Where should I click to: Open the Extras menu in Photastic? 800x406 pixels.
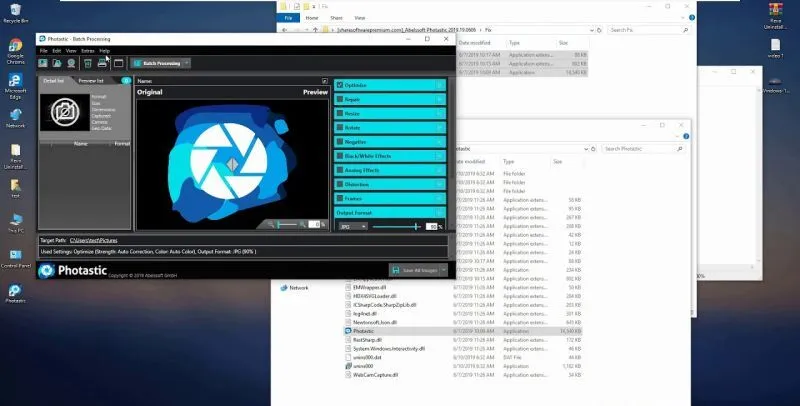[x=88, y=51]
